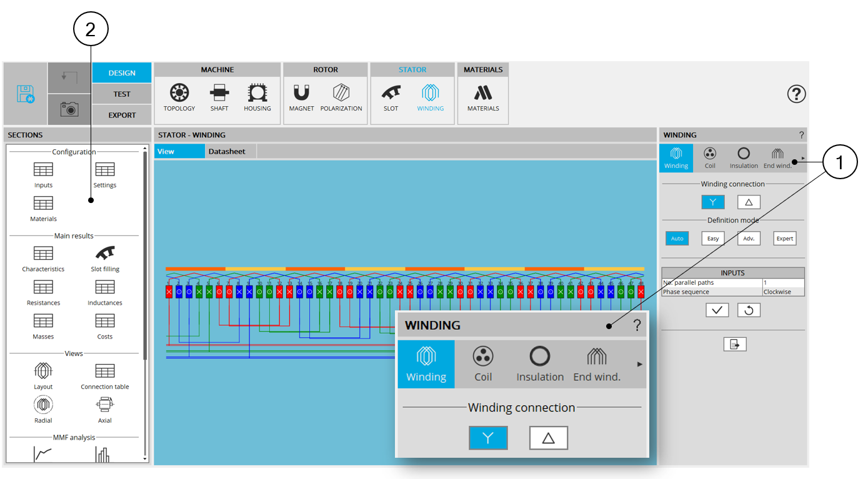Open the Topology machine section

[179, 98]
